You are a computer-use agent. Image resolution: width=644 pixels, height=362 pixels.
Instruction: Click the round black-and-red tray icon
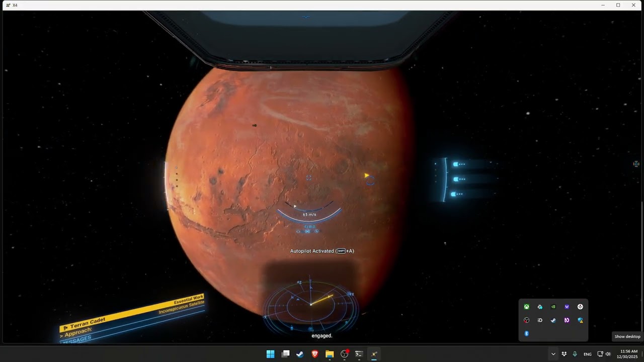click(526, 320)
